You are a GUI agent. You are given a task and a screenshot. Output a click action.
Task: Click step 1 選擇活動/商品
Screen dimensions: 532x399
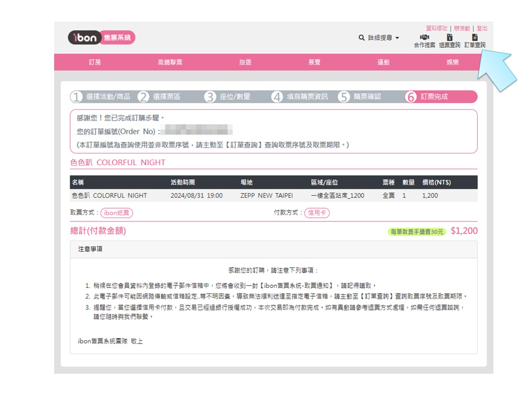coord(101,97)
